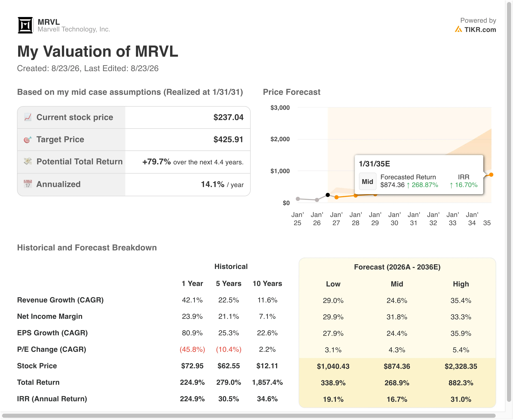513x420 pixels.
Task: Click the calendar icon beside Annualized
Action: point(28,184)
